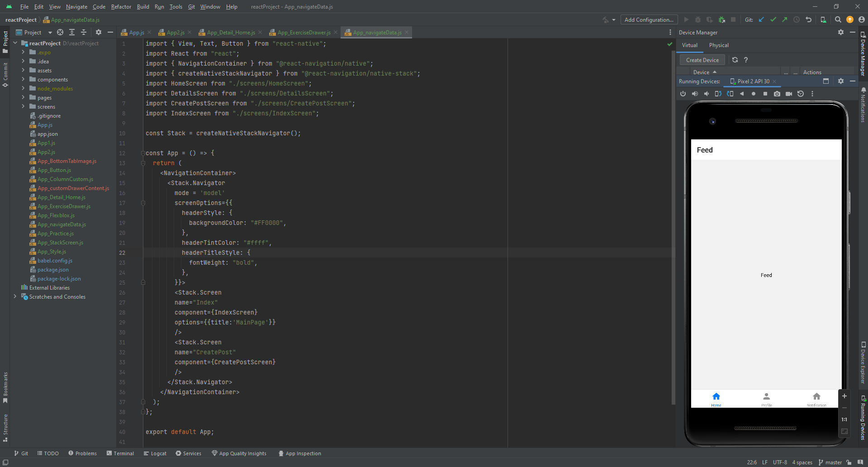Image resolution: width=868 pixels, height=467 pixels.
Task: Click the Create Device button
Action: tap(702, 60)
